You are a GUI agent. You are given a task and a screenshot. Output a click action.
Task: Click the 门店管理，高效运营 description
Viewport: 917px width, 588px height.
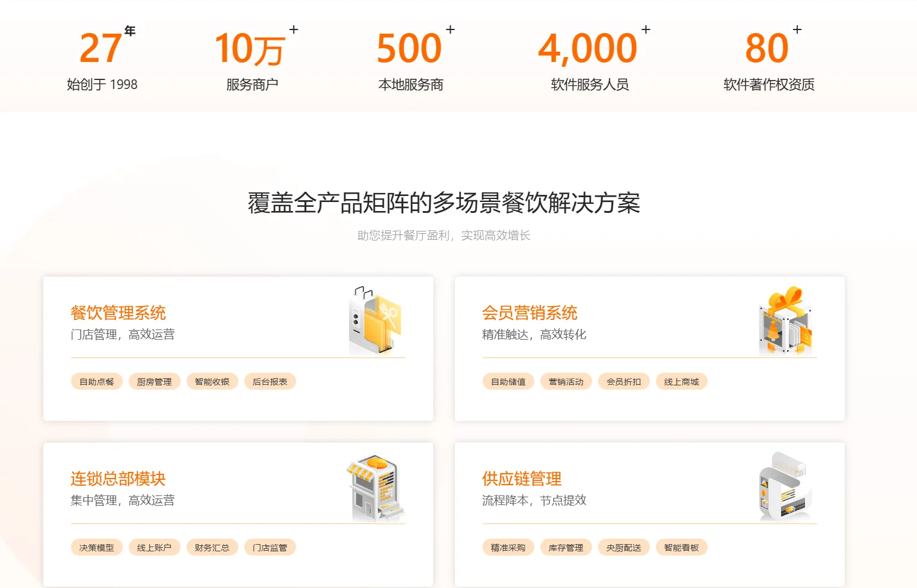point(123,334)
